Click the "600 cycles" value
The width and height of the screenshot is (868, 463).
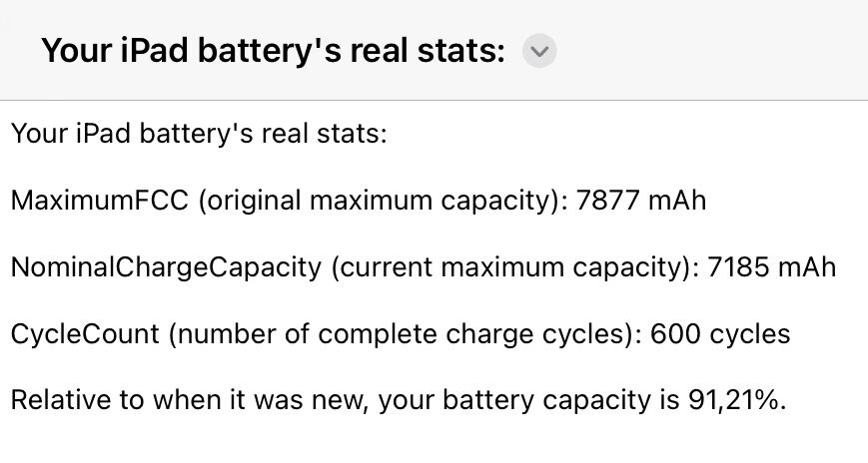(x=720, y=333)
